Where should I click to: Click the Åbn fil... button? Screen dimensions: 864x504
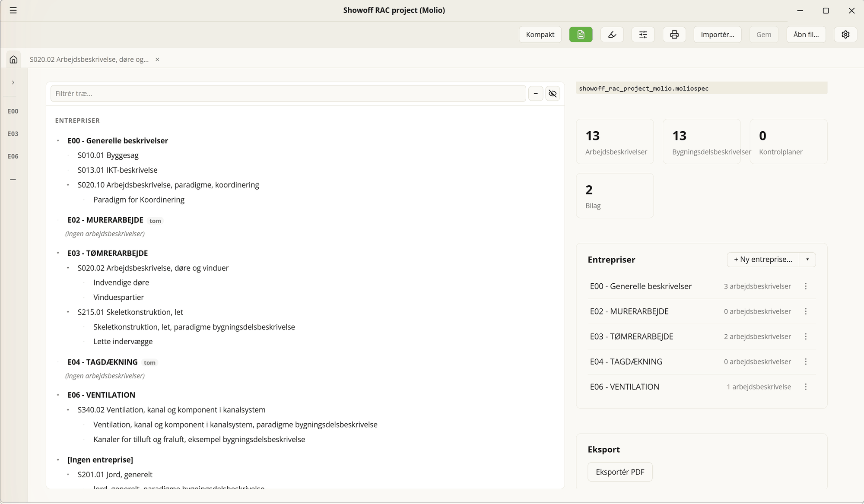coord(806,35)
